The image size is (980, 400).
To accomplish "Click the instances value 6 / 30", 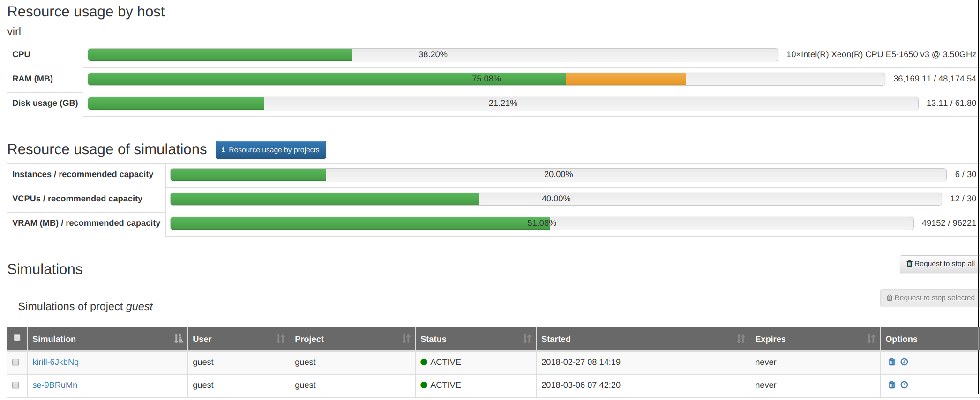I will click(x=965, y=174).
